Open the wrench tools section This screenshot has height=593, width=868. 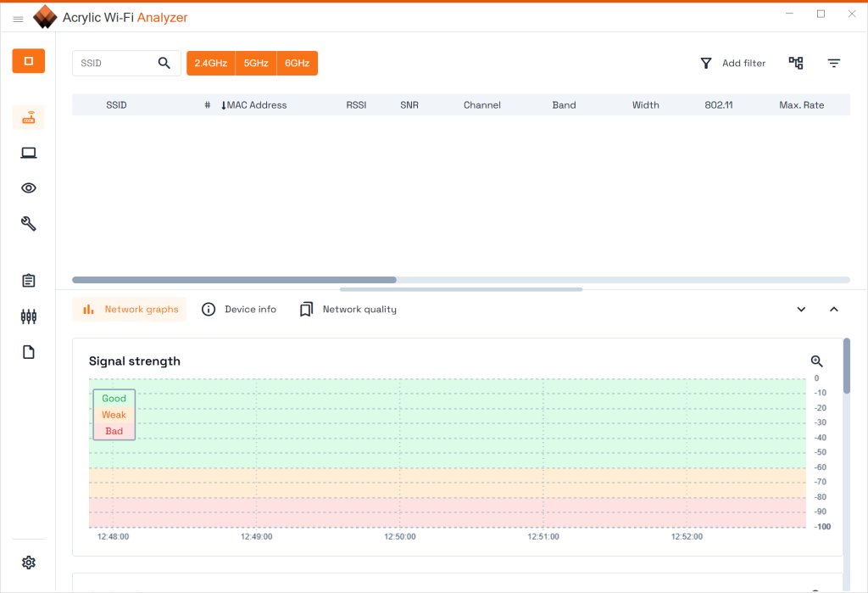pos(29,223)
